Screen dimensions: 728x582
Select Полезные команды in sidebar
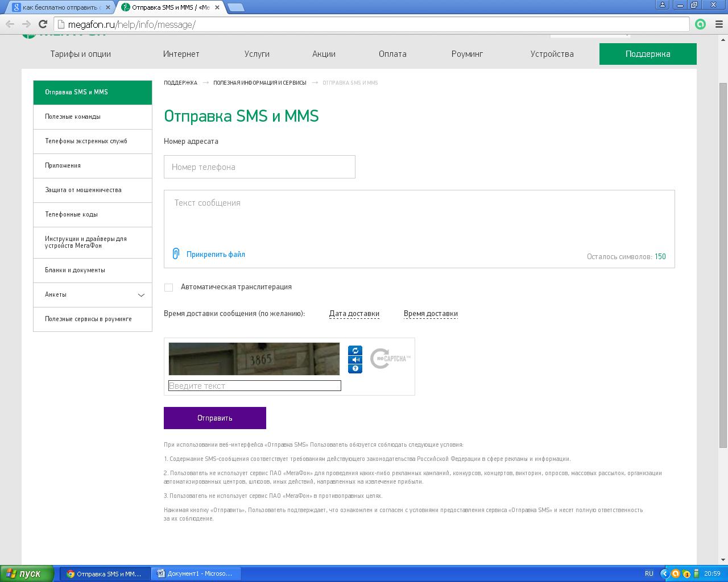coord(73,117)
